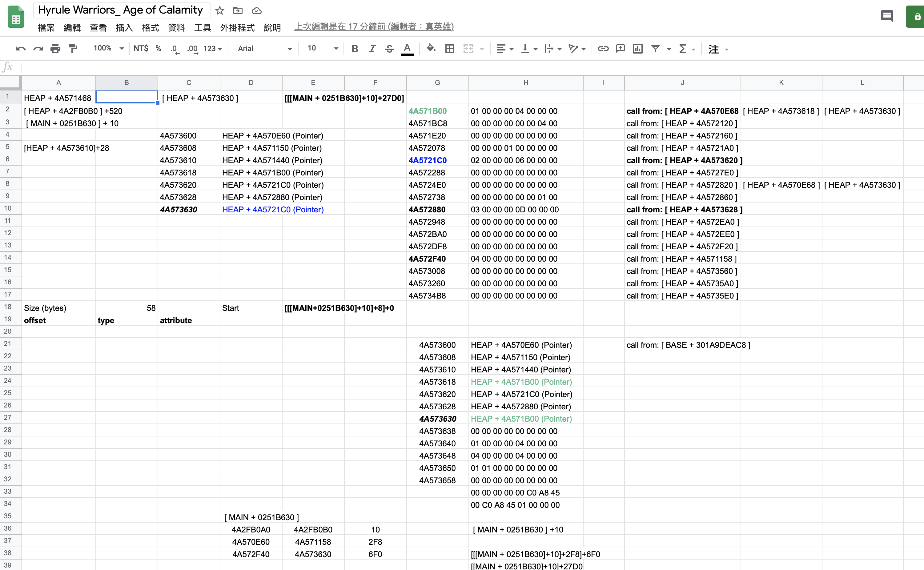924x570 pixels.
Task: Open the 工具 menu
Action: 203,27
